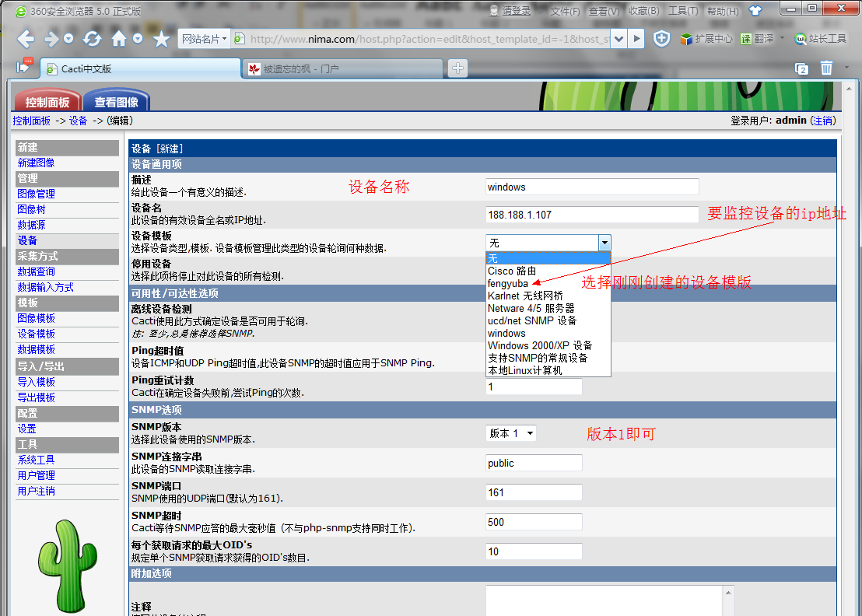This screenshot has width=862, height=616.
Task: Open the SNMP版本 dropdown
Action: click(511, 433)
